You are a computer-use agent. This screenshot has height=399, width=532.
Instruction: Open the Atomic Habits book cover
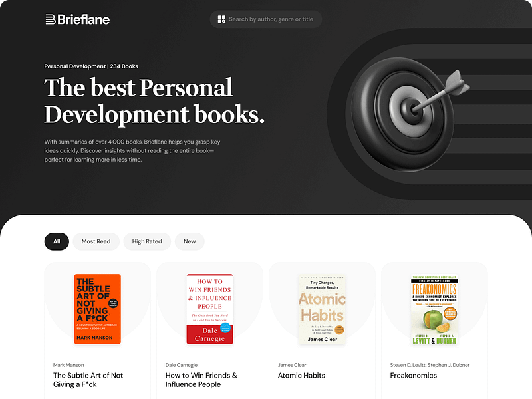(x=322, y=309)
